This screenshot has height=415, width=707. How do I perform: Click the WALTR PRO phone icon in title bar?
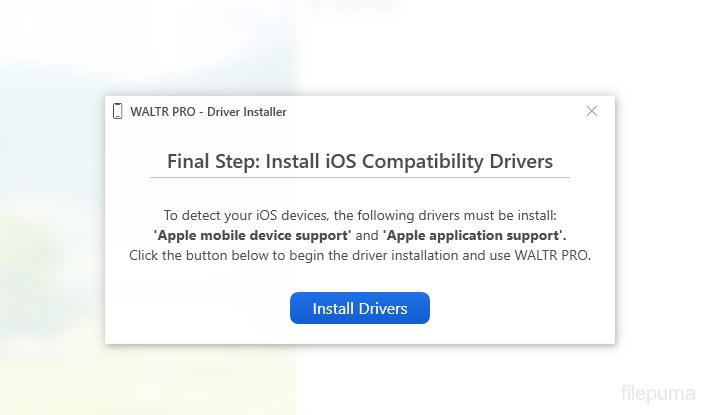pos(118,111)
